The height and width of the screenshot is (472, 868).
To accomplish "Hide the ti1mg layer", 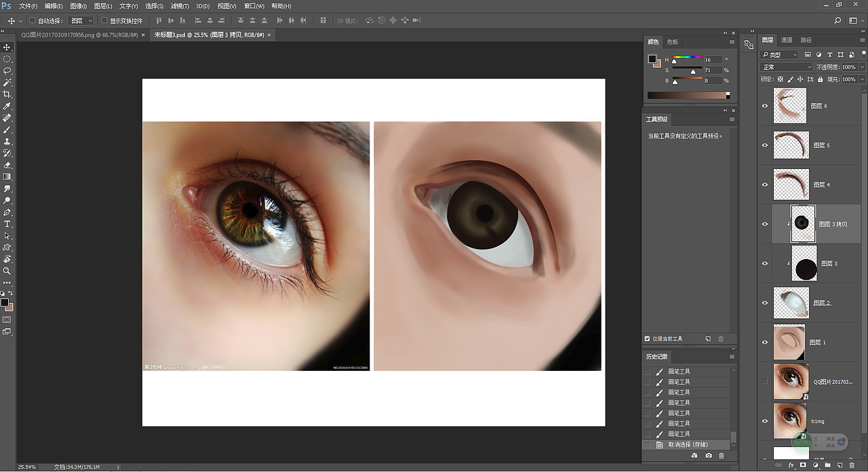I will (x=765, y=421).
